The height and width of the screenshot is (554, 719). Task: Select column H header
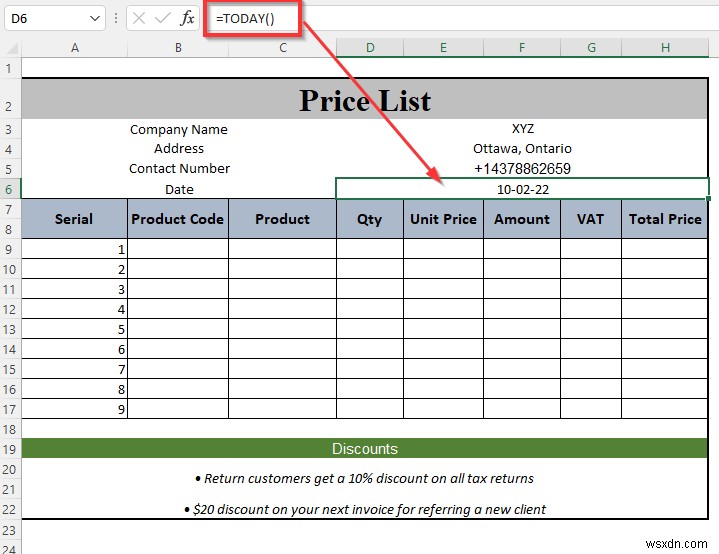665,48
